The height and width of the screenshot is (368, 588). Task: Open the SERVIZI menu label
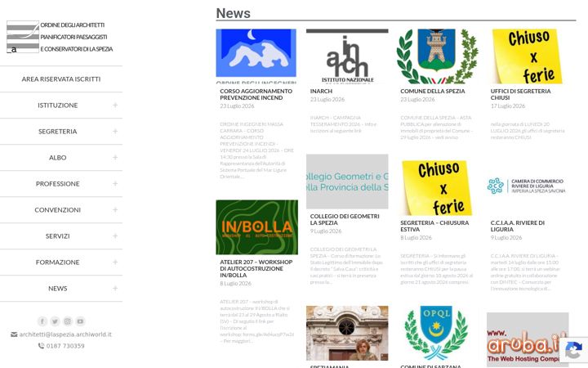(x=58, y=236)
